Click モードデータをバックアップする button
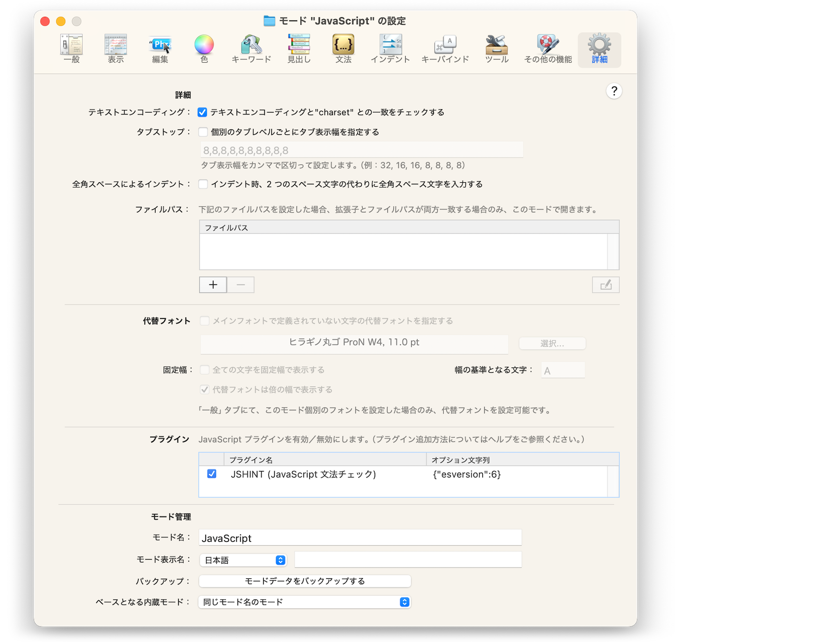840x642 pixels. click(305, 581)
